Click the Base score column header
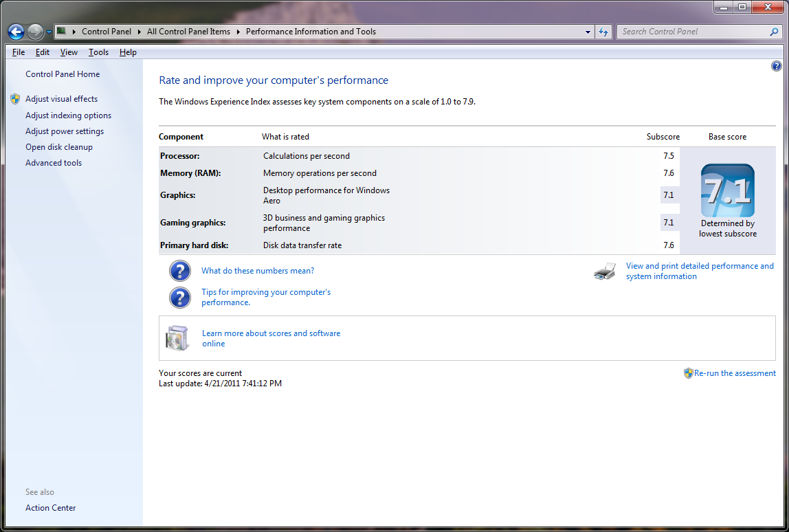 click(x=727, y=137)
